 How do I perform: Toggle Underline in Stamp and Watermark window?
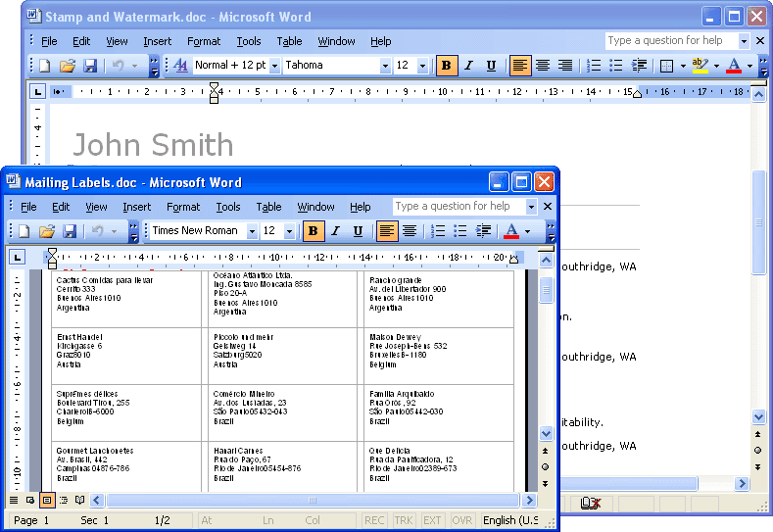tap(491, 66)
